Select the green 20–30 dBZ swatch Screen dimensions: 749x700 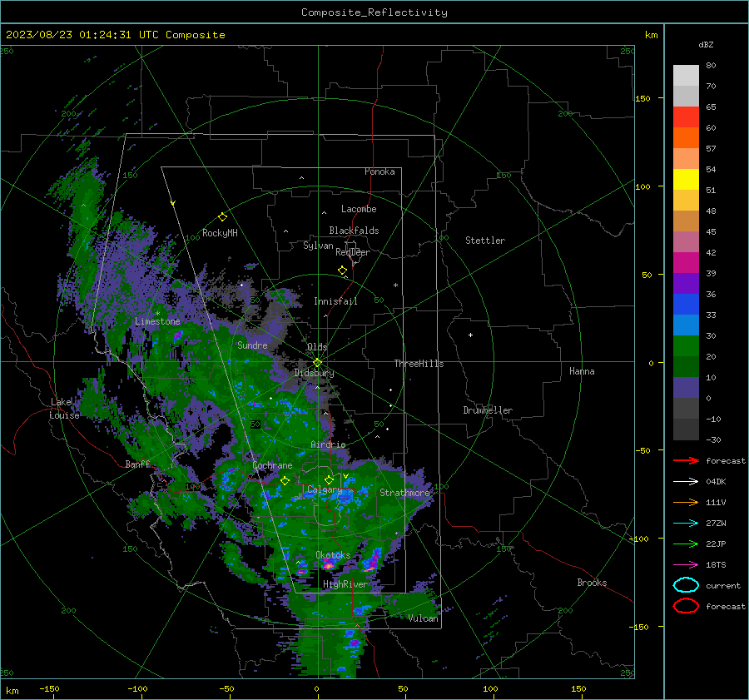(x=686, y=346)
